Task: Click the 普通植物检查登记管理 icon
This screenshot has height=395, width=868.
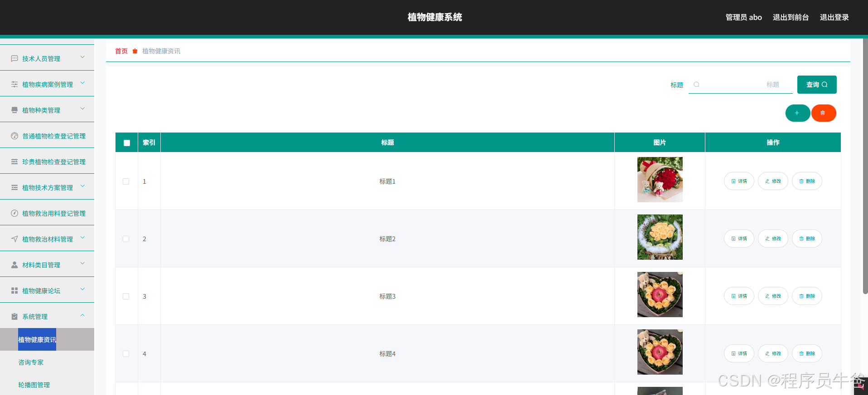Action: [14, 136]
